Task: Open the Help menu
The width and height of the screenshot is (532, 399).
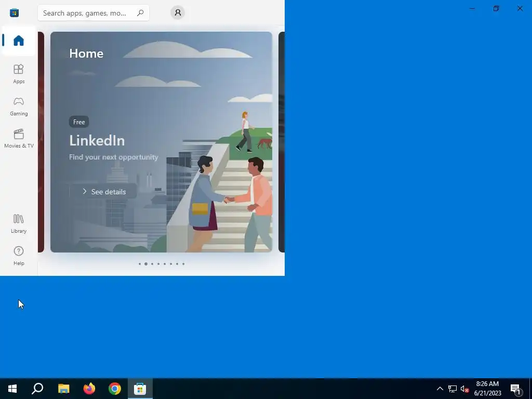Action: click(x=19, y=256)
